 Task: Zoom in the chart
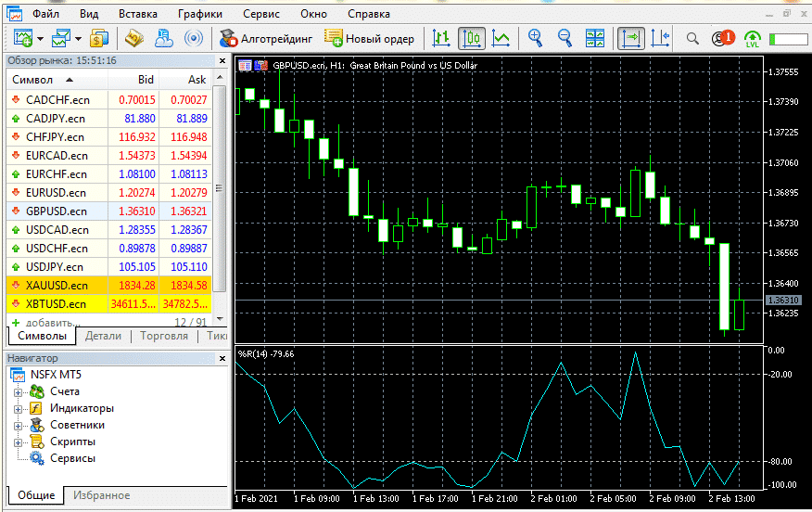[x=535, y=38]
